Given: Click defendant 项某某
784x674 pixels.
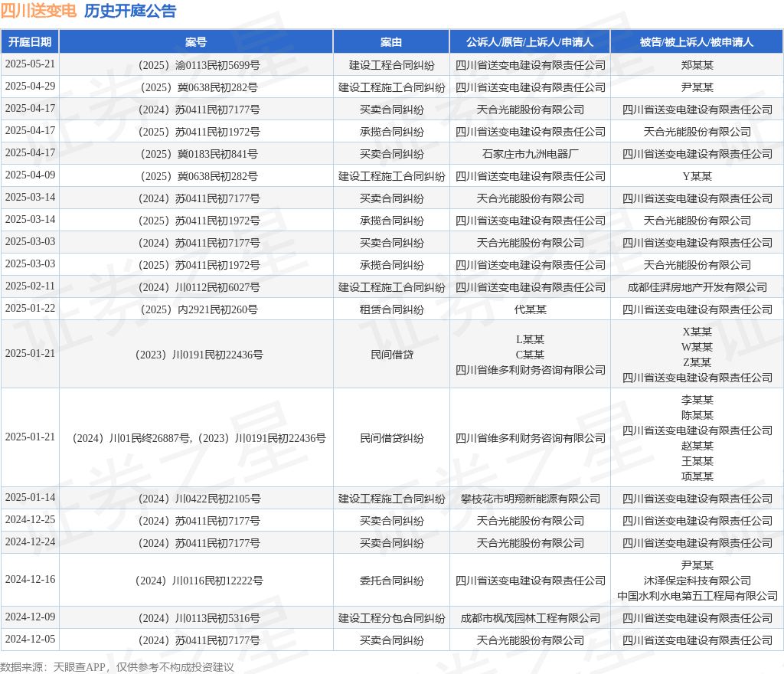Looking at the screenshot, I should pyautogui.click(x=697, y=476).
